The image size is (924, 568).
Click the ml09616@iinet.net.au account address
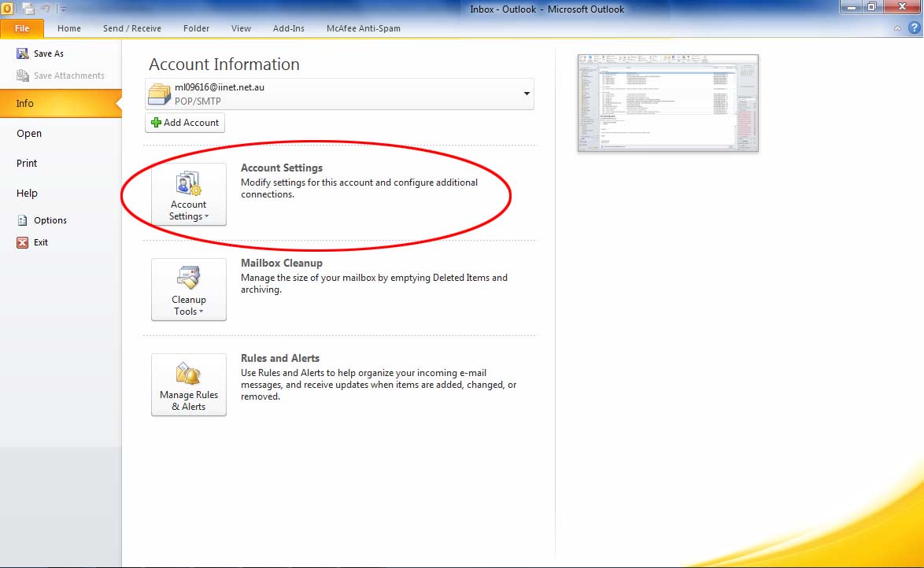220,87
